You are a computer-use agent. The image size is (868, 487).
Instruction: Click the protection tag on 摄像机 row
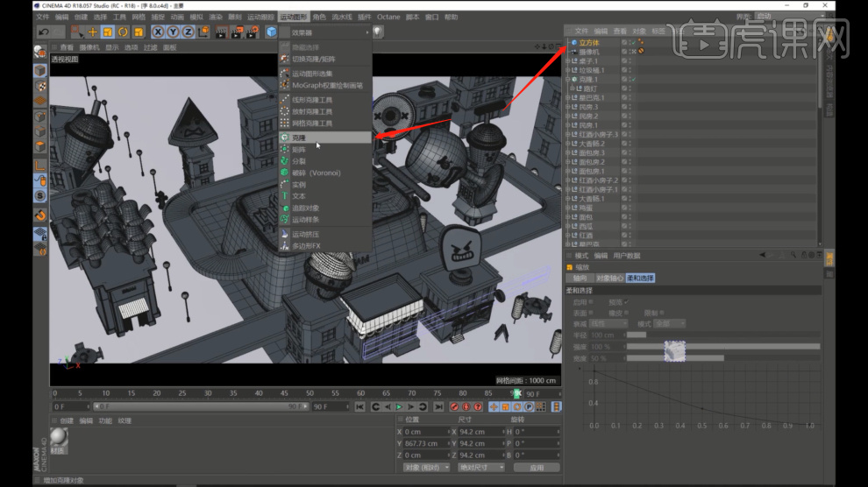pos(641,52)
